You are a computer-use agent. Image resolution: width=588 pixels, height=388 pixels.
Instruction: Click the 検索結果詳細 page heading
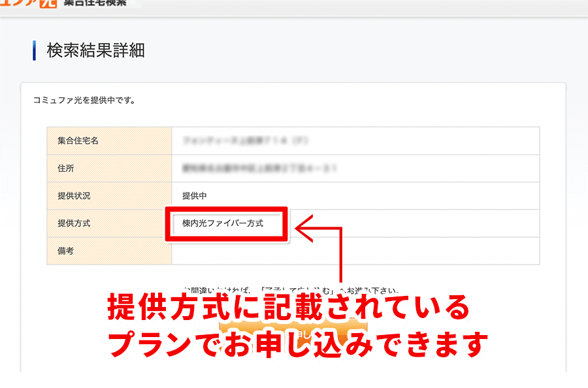(95, 50)
